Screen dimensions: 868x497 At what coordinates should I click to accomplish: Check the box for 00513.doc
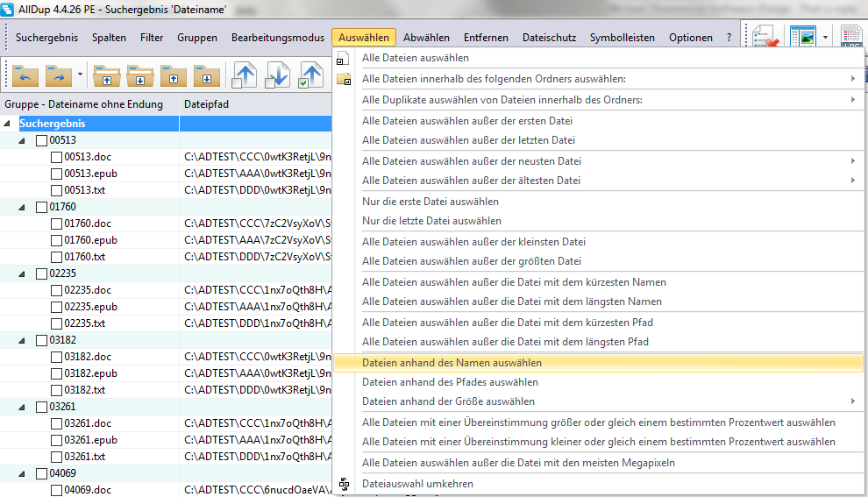[56, 158]
